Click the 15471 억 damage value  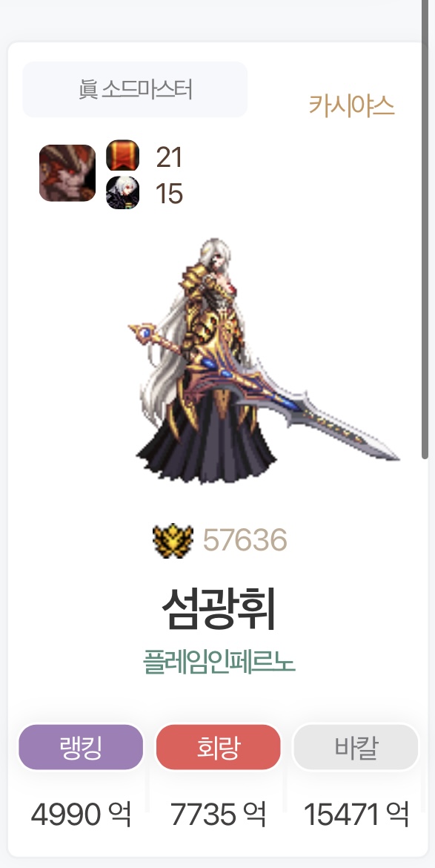coord(356,815)
